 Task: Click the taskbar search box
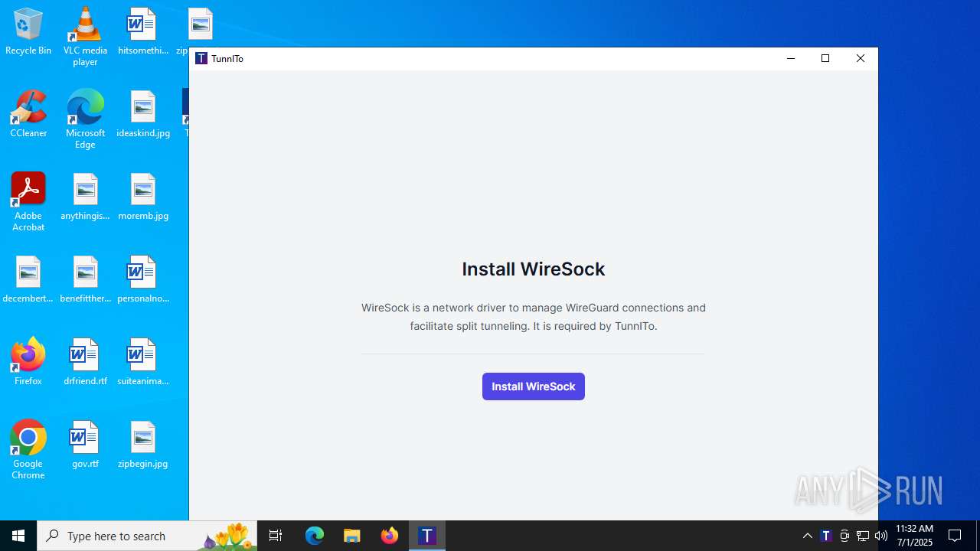(x=149, y=536)
